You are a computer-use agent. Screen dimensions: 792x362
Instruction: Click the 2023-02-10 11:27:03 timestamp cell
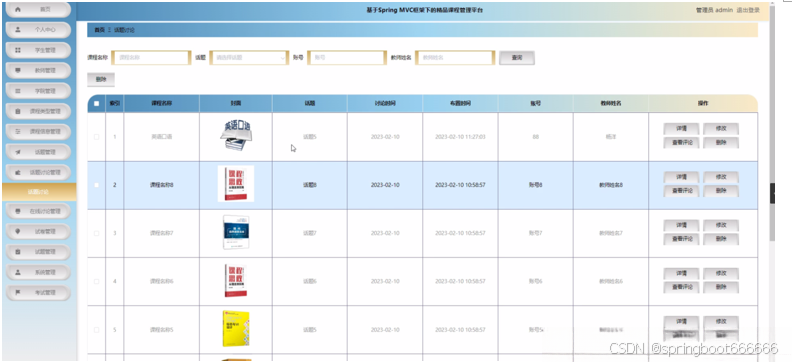460,137
